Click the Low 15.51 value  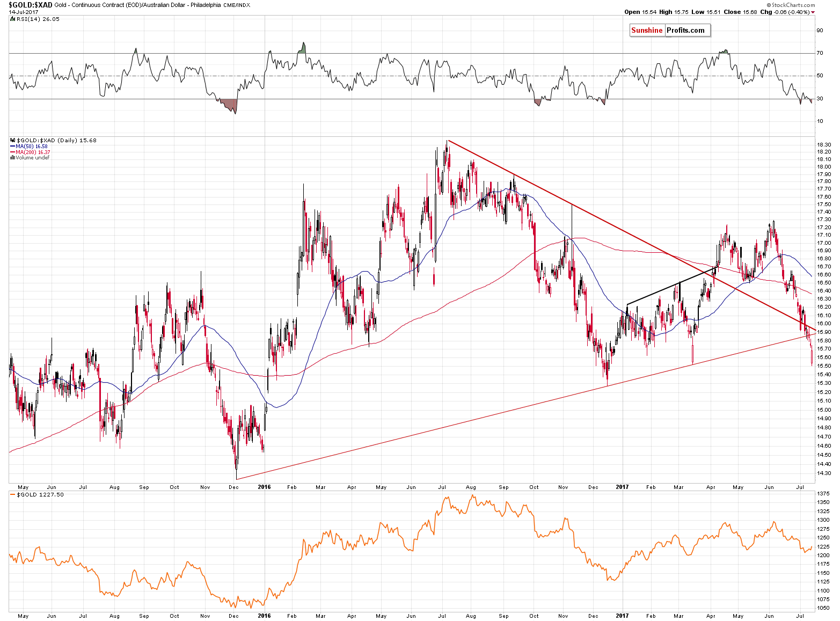click(x=707, y=12)
